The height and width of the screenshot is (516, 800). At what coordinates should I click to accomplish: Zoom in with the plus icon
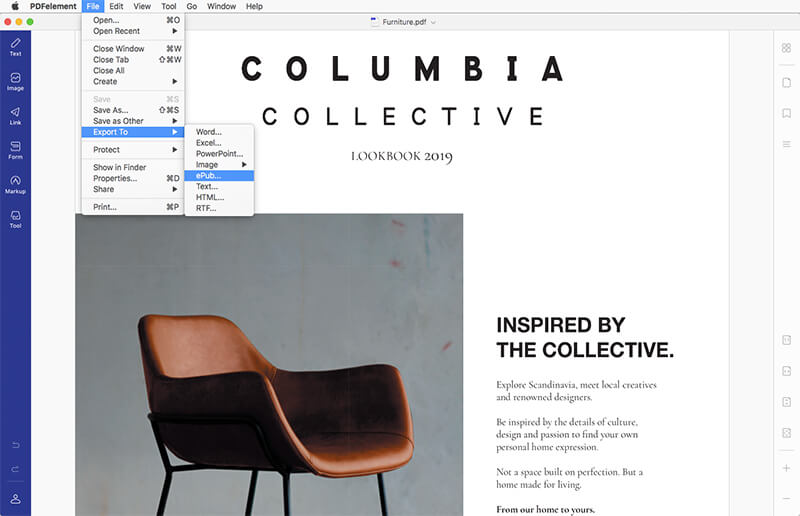[786, 468]
